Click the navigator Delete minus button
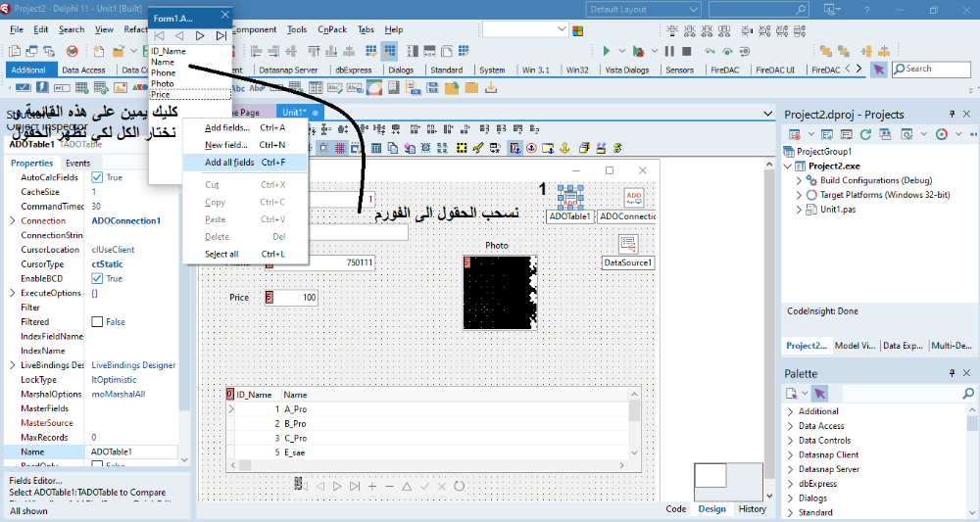Screen dimensions: 980x522 pos(389,486)
